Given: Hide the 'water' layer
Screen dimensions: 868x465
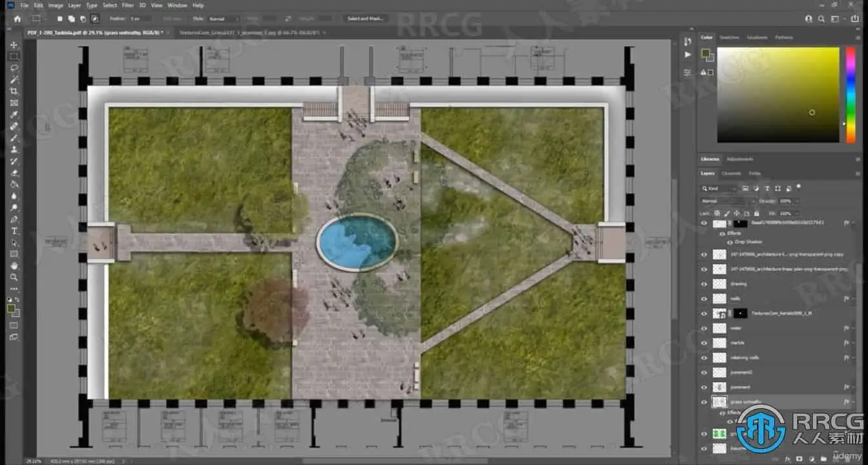Looking at the screenshot, I should (704, 328).
